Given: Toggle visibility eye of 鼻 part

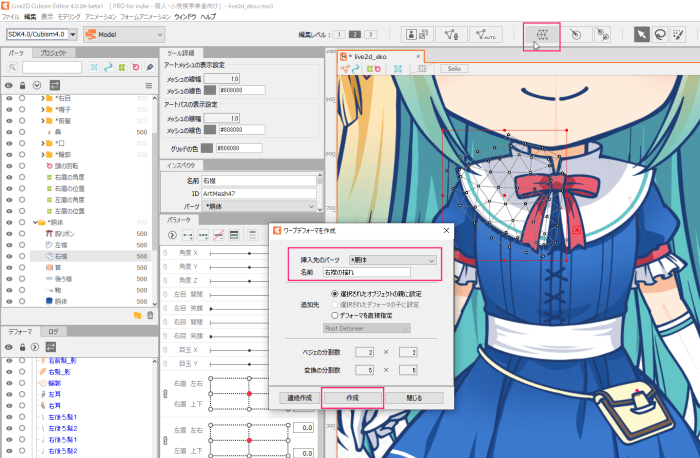Looking at the screenshot, I should pos(9,132).
